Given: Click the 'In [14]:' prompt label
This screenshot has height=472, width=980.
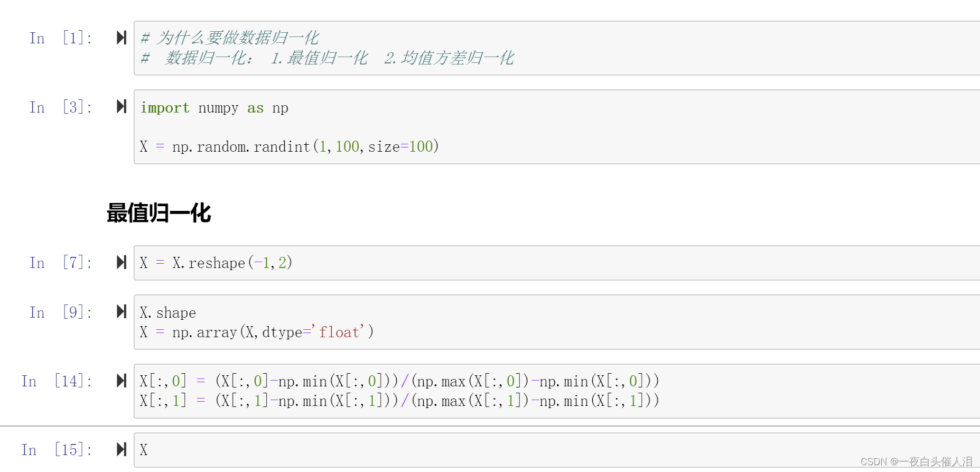Looking at the screenshot, I should [x=57, y=381].
